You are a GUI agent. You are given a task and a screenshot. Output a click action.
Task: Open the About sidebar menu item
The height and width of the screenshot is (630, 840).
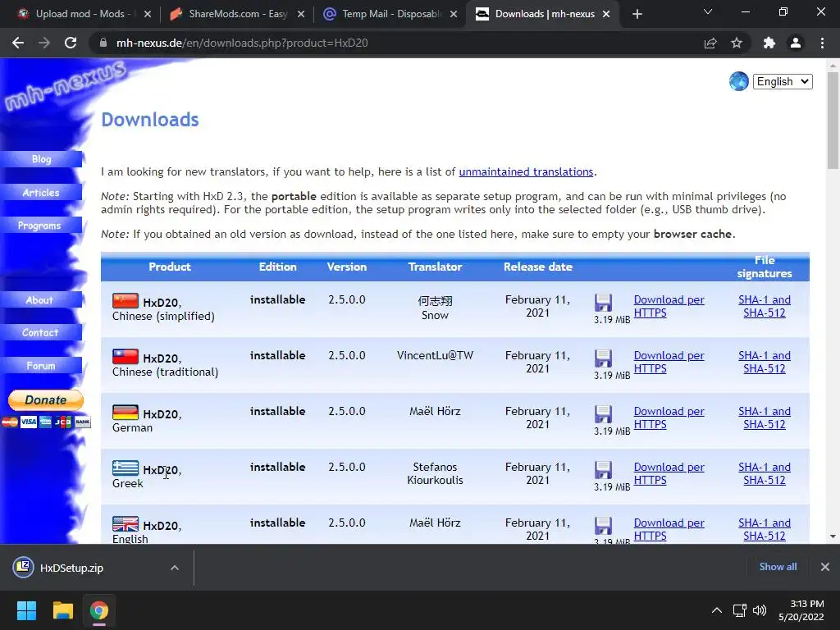[x=41, y=300]
